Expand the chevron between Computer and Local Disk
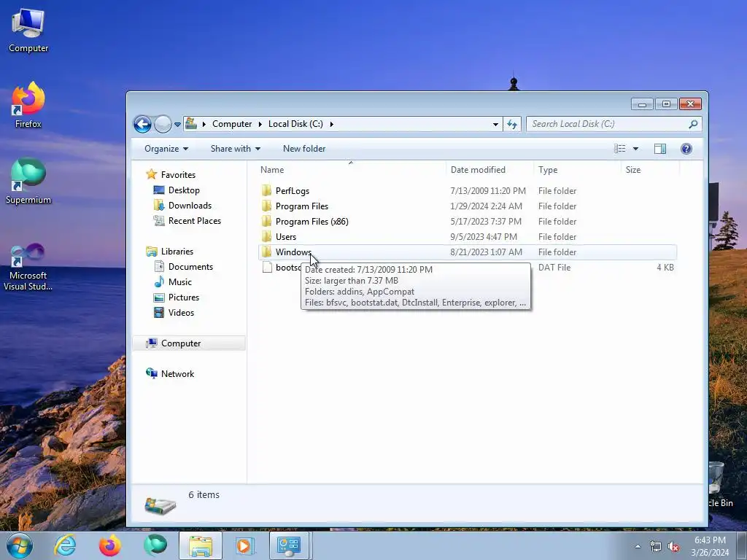 [260, 124]
